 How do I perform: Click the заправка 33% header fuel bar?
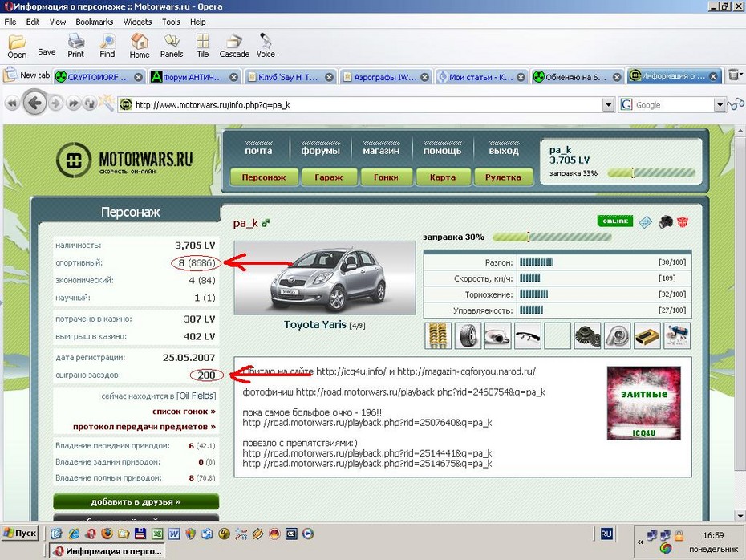coord(651,173)
